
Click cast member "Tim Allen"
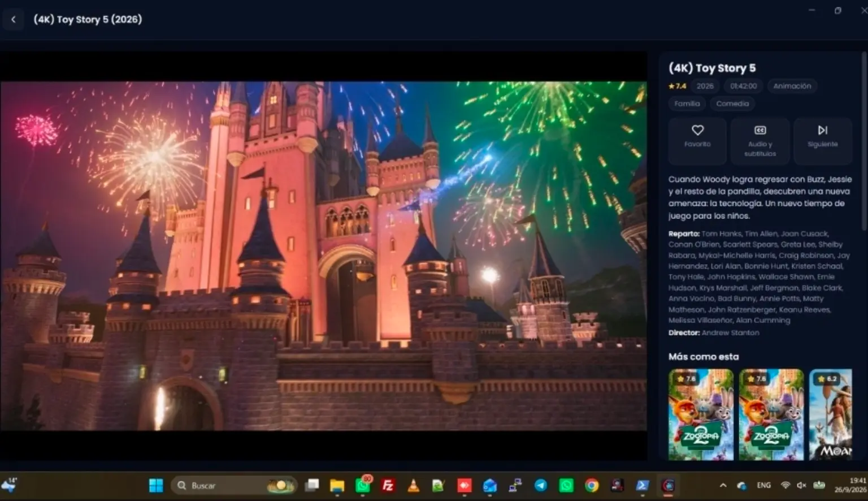pos(760,234)
